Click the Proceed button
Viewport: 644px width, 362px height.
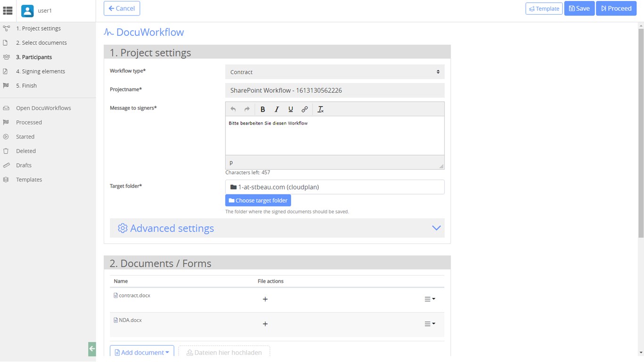(x=616, y=8)
